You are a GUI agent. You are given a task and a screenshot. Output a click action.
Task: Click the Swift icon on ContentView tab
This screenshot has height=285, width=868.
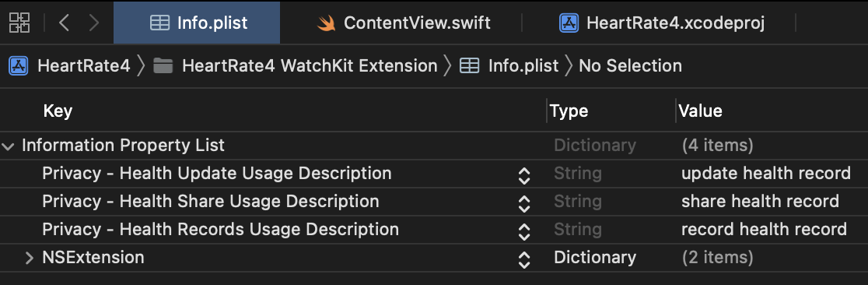[x=327, y=23]
